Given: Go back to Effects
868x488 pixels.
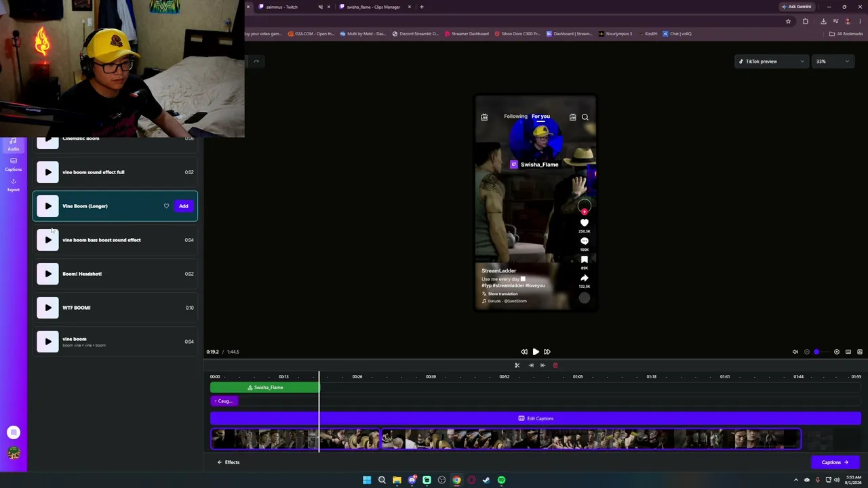Looking at the screenshot, I should (x=228, y=462).
